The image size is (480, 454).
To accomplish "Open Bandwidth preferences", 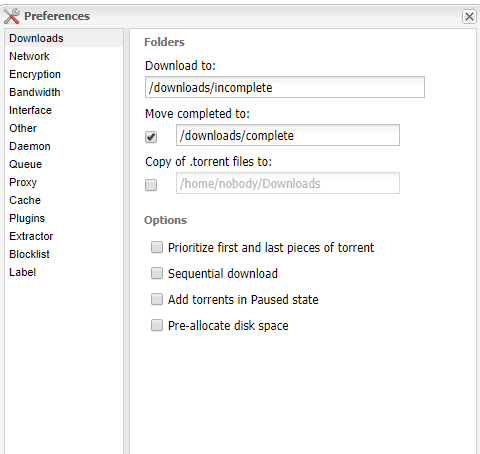I will point(64,92).
